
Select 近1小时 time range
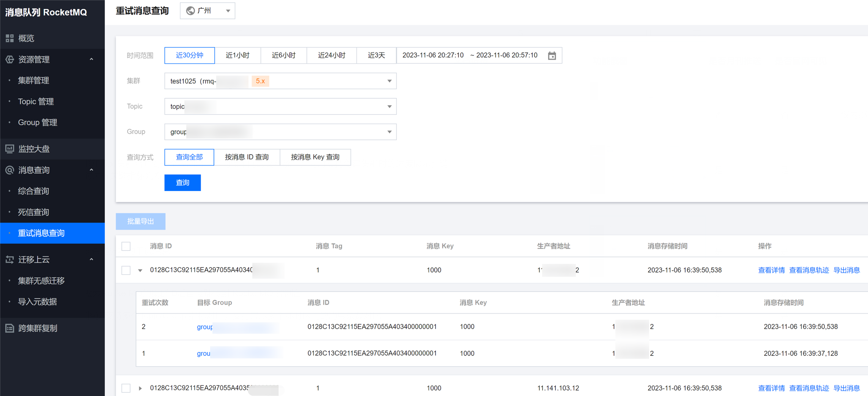237,55
